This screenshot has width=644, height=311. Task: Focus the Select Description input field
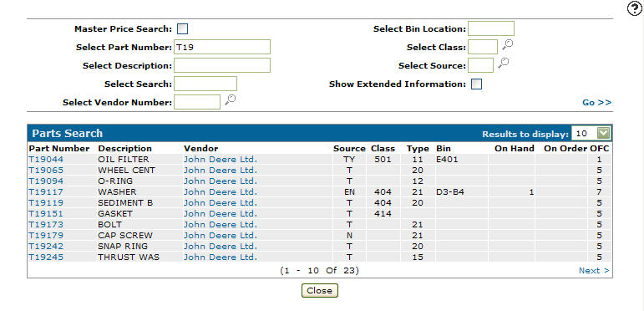click(x=222, y=65)
